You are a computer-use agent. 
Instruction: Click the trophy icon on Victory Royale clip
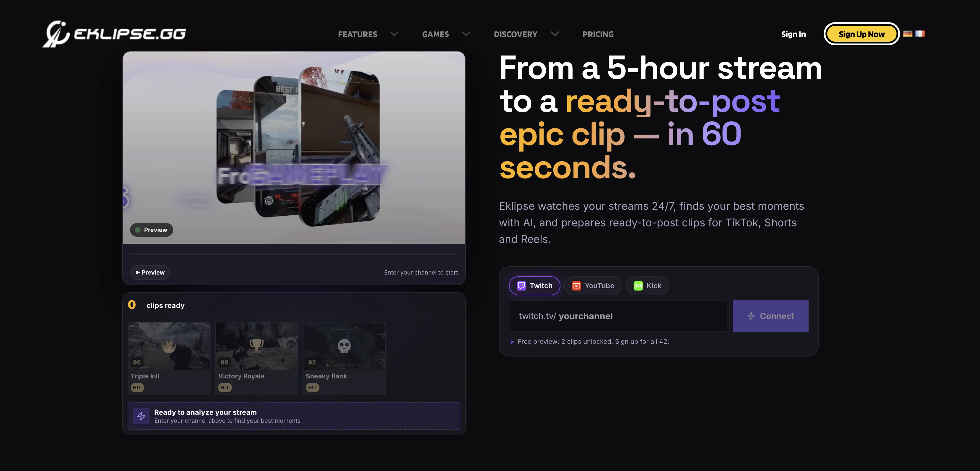pyautogui.click(x=256, y=346)
